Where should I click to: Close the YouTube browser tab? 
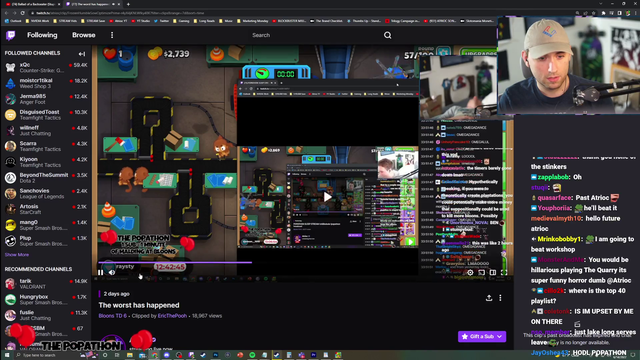pyautogui.click(x=59, y=4)
